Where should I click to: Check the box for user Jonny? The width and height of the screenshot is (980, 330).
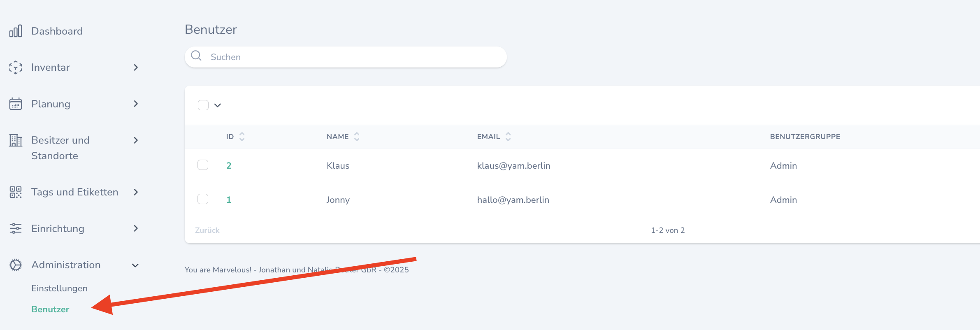tap(203, 199)
